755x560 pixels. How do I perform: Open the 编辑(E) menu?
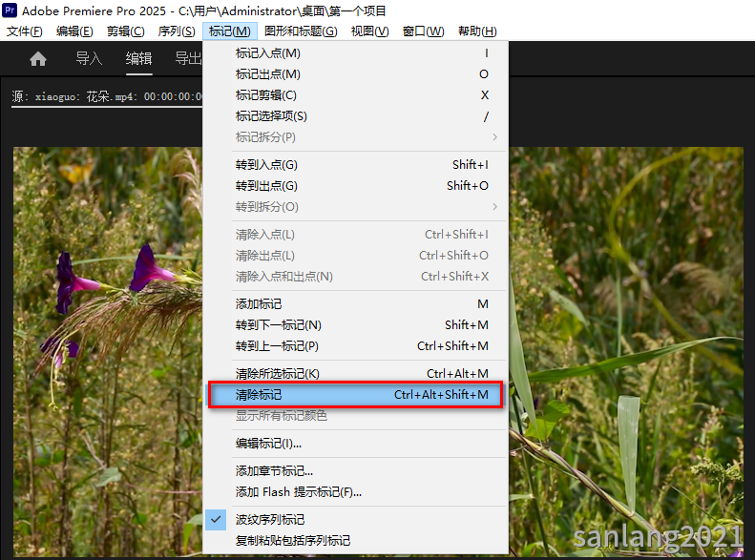[74, 31]
